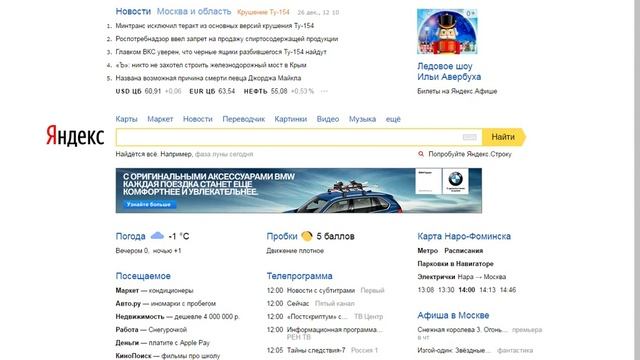Screen dimensions: 640x360
Task: Click 'Узнайте больше' on the BMW banner
Action: point(149,204)
